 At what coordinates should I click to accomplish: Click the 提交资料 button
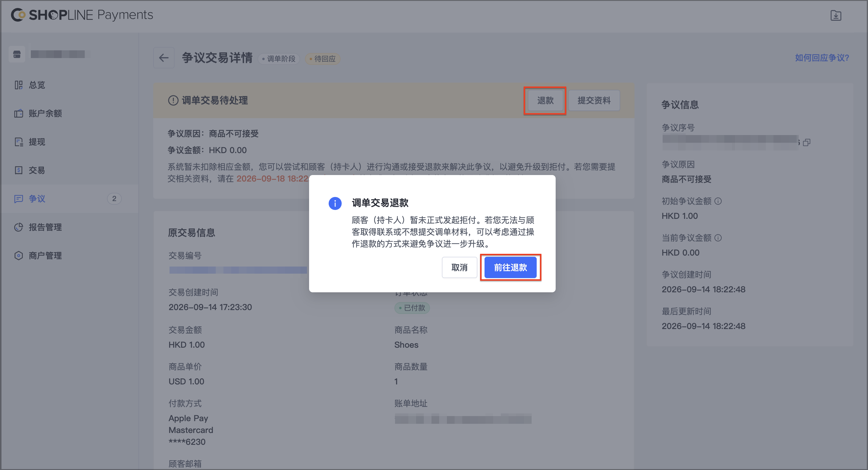pyautogui.click(x=594, y=100)
